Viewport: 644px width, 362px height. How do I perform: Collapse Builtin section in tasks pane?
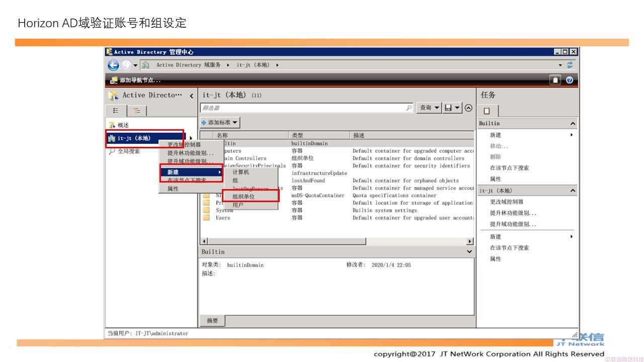573,124
